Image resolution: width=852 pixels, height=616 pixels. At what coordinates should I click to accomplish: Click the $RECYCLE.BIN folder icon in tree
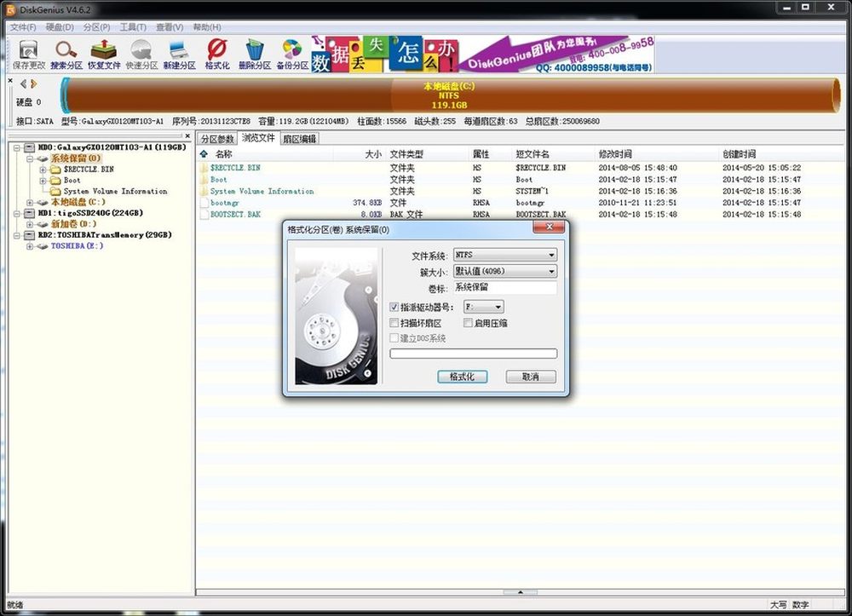click(x=55, y=170)
